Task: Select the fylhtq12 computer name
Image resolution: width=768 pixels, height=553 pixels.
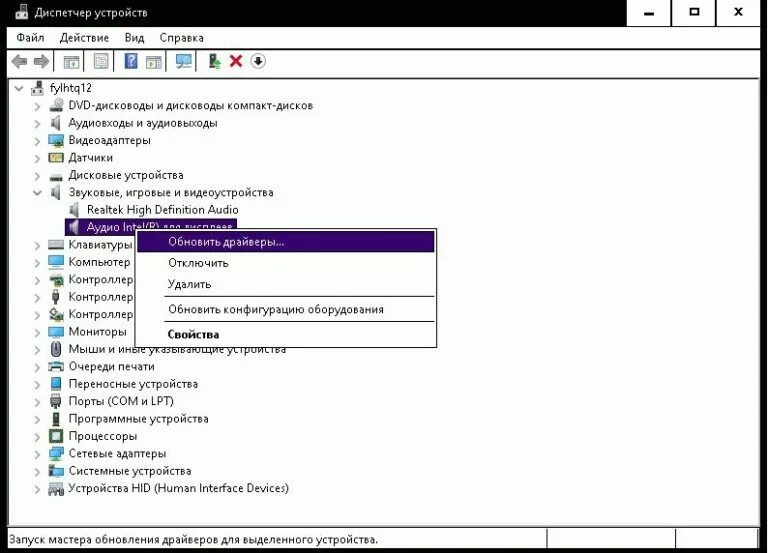Action: pyautogui.click(x=71, y=88)
